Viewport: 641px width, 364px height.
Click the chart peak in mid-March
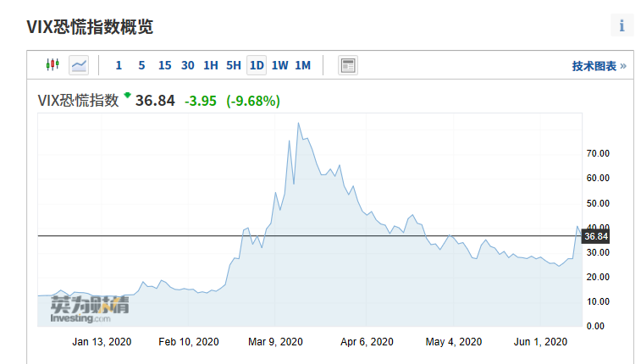pyautogui.click(x=298, y=123)
